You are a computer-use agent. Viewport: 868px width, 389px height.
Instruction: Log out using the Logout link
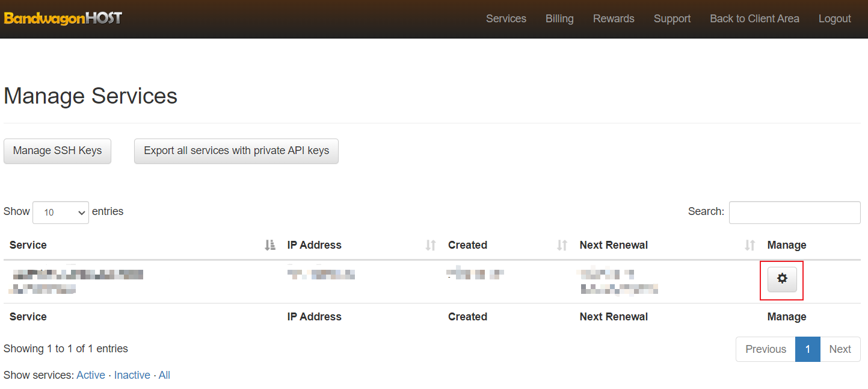pos(834,19)
